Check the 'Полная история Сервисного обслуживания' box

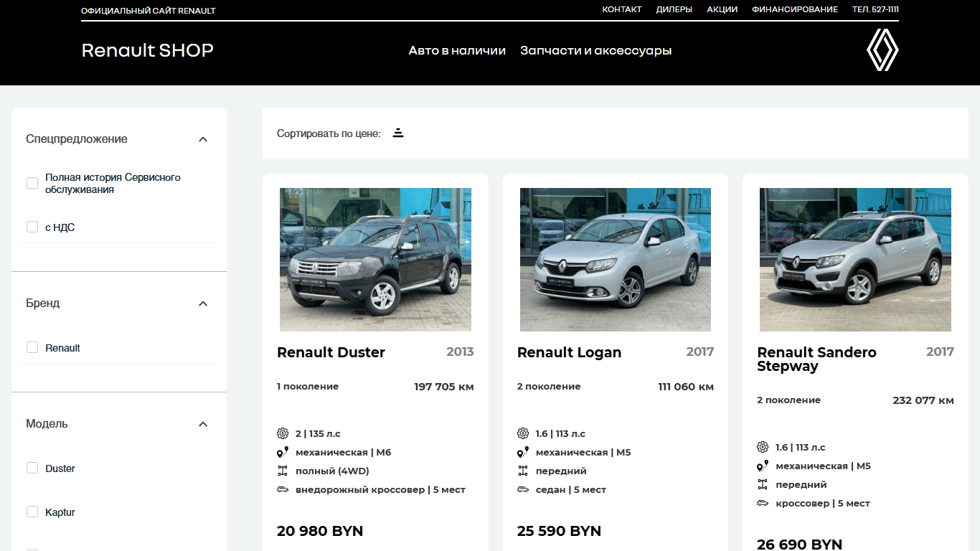pyautogui.click(x=32, y=183)
